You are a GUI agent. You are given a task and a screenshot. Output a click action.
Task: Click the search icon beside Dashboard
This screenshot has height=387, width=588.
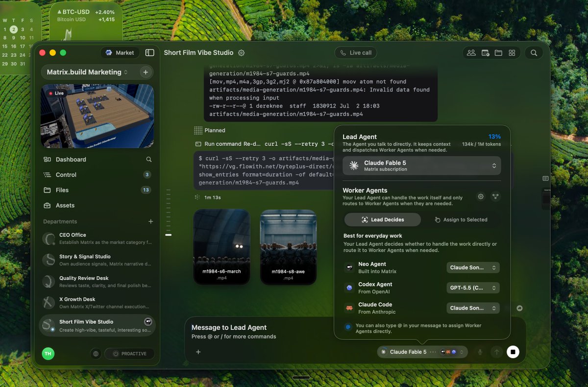pyautogui.click(x=149, y=159)
